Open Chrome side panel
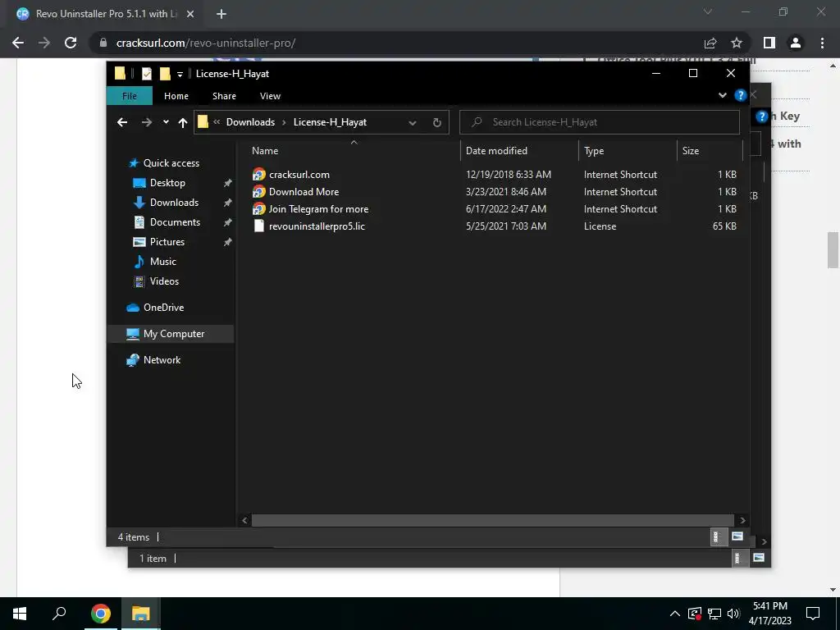 (769, 43)
